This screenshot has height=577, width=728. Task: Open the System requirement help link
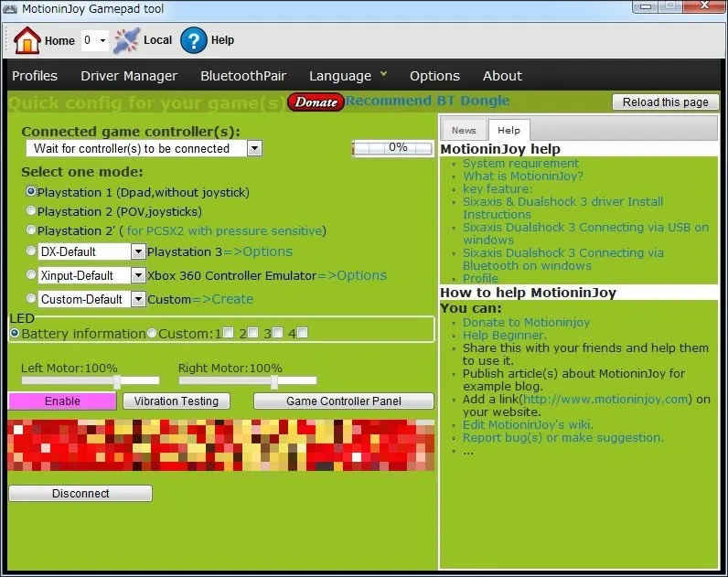520,164
